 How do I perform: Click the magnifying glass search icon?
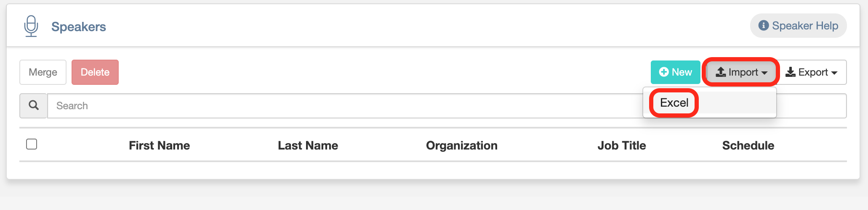click(x=34, y=105)
